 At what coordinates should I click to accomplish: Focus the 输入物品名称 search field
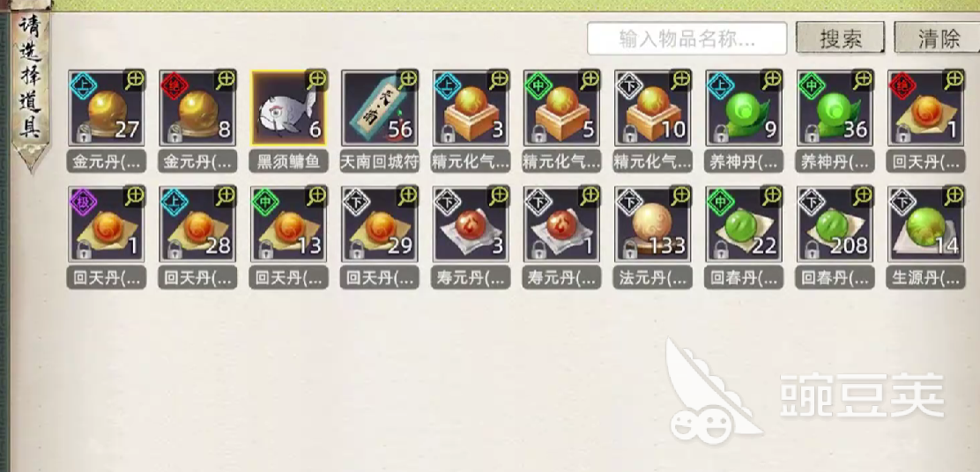tap(687, 38)
